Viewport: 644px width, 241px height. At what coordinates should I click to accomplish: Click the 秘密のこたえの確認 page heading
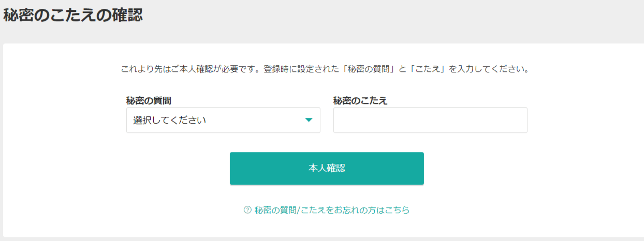[72, 15]
